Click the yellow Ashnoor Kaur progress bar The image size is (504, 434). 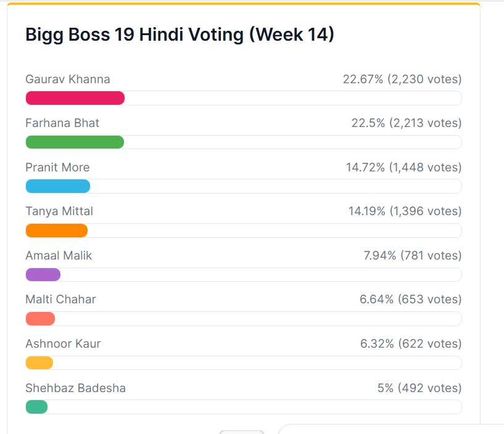coord(39,362)
